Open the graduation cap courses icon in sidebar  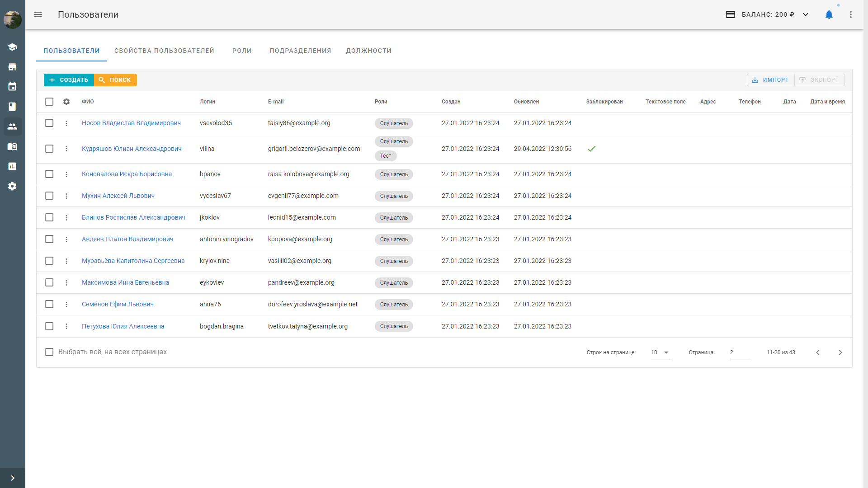coord(12,47)
